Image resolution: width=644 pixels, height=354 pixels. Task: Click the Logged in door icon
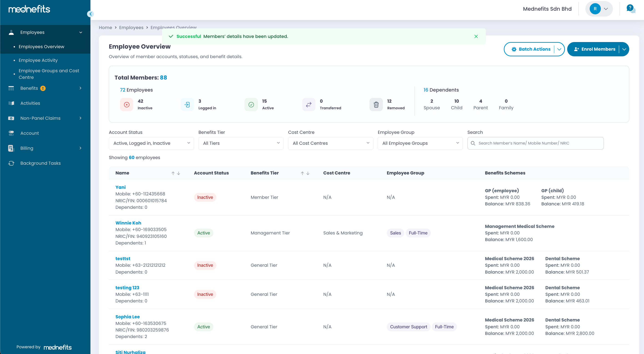[187, 105]
